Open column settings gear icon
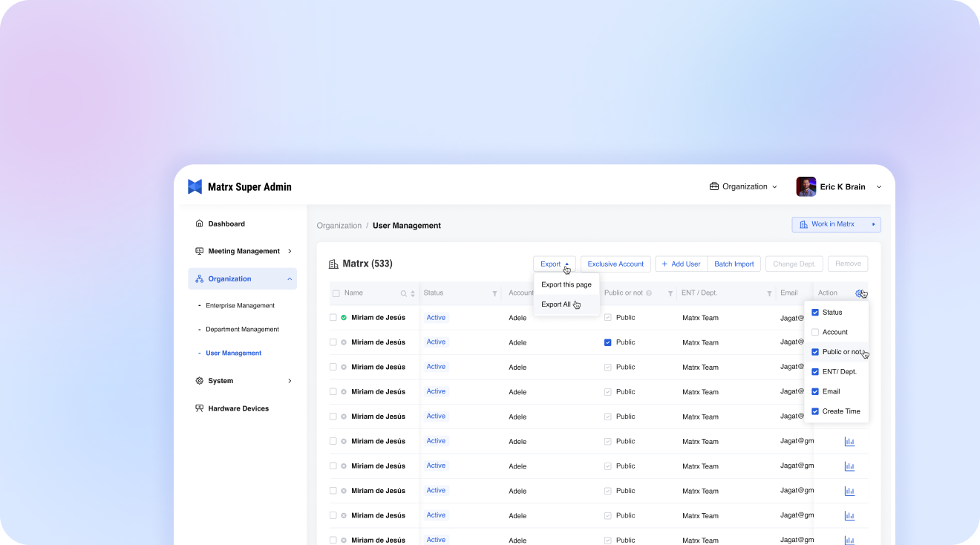The width and height of the screenshot is (980, 545). point(859,293)
